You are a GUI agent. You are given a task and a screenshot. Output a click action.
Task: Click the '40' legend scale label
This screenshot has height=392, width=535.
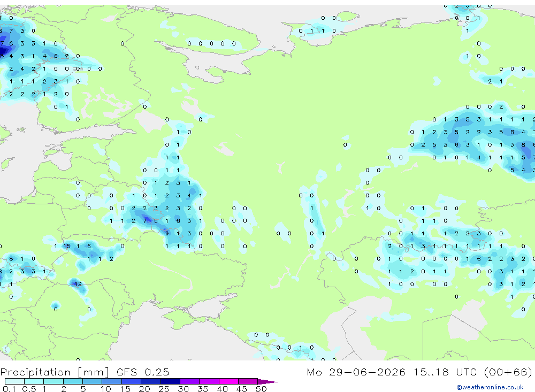pos(222,389)
